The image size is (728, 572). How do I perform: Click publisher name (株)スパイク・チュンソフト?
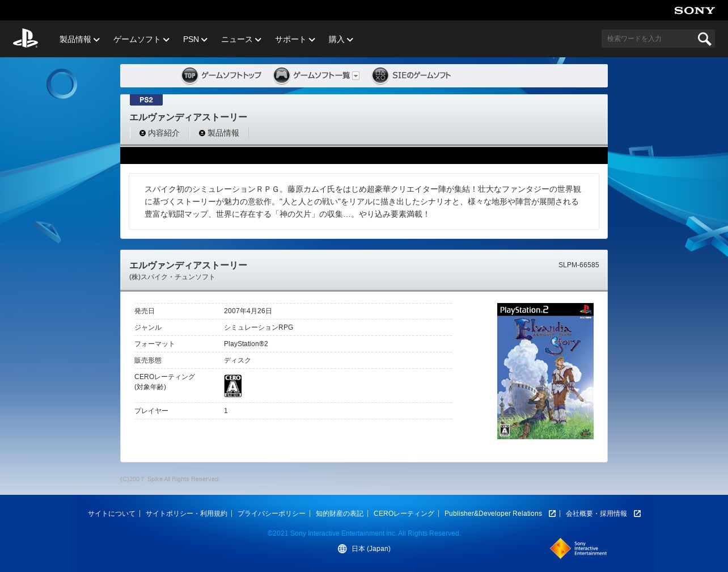pos(172,277)
